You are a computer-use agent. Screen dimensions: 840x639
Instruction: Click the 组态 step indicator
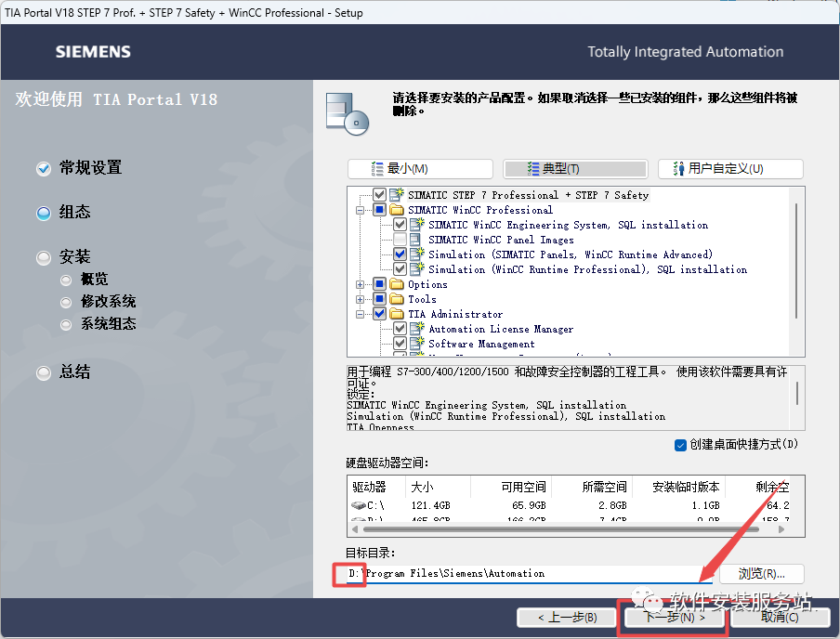click(x=44, y=214)
